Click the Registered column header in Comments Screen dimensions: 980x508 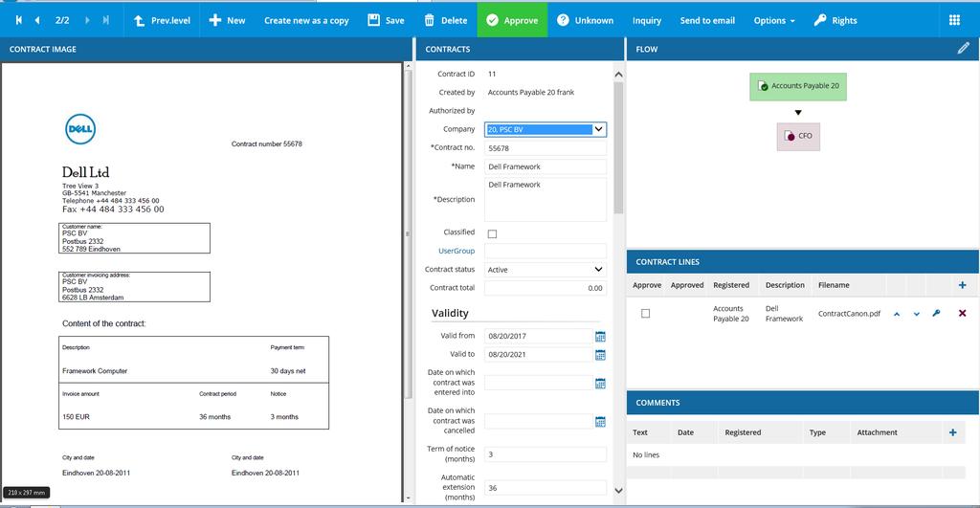click(743, 432)
